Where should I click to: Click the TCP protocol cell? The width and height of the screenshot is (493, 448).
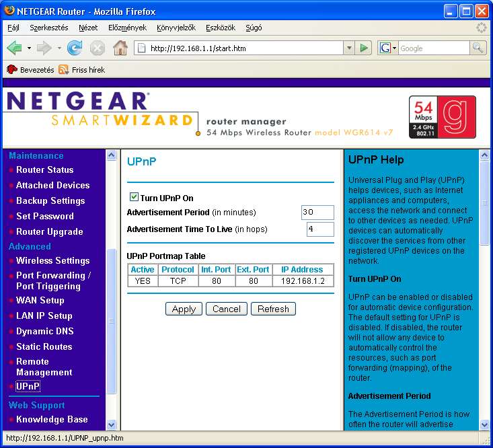tap(178, 281)
